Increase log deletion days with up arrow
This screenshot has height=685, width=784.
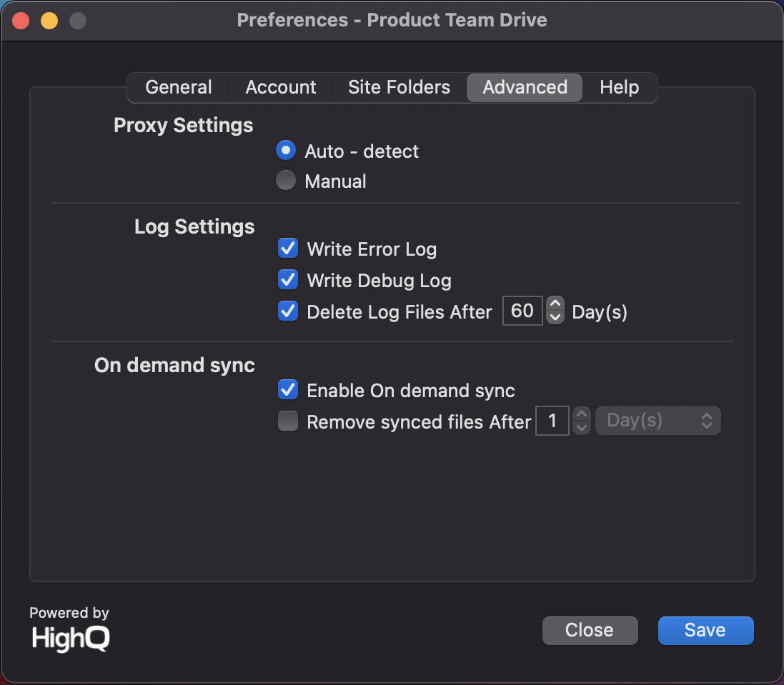[555, 304]
